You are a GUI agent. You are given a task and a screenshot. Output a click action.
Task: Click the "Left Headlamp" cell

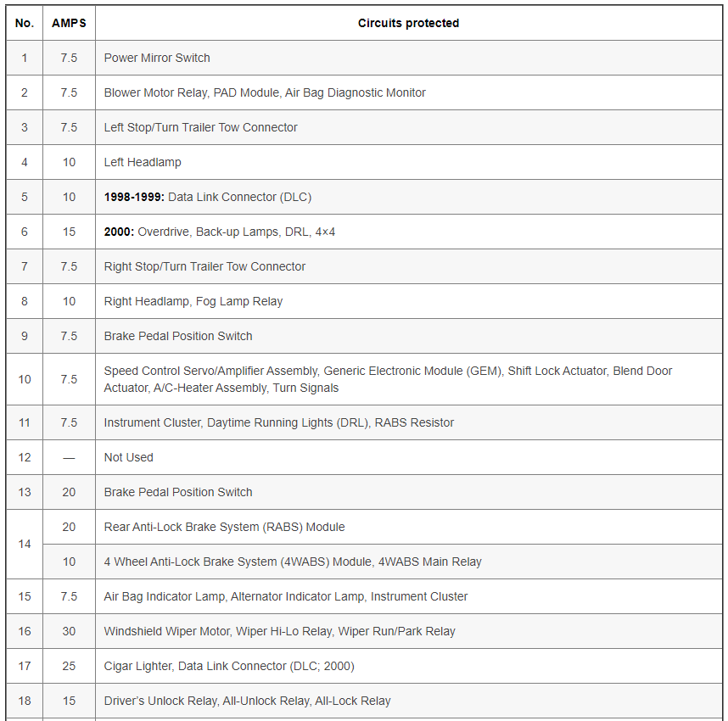point(143,162)
